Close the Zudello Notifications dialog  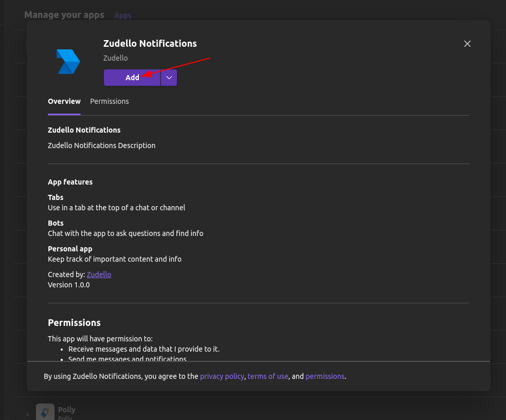click(x=467, y=44)
